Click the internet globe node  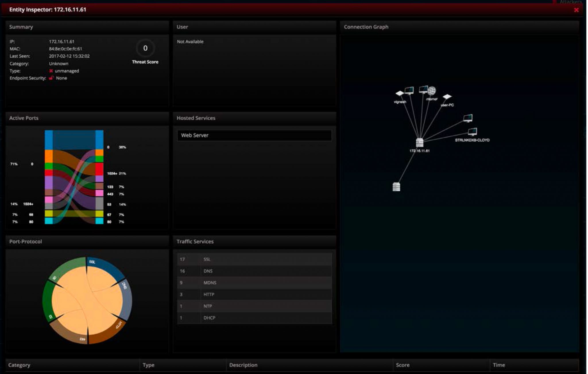[431, 91]
